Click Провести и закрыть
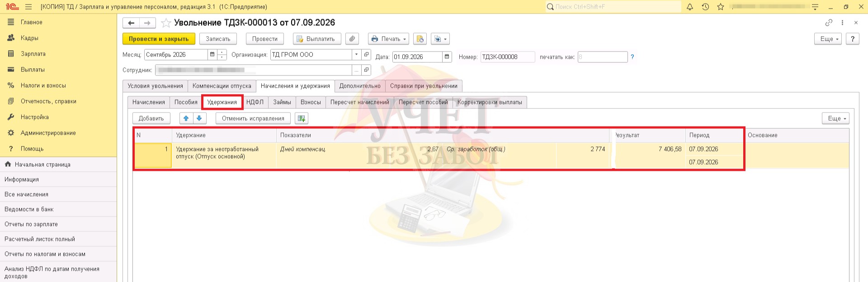 159,39
